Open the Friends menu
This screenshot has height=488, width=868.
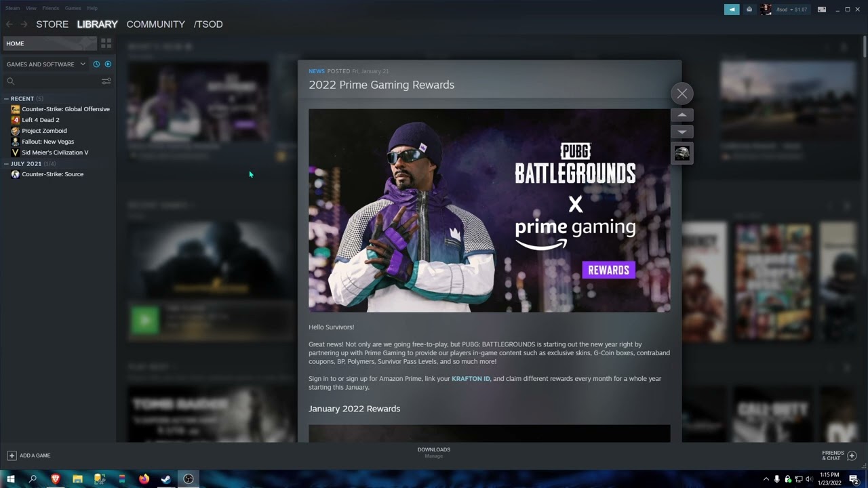[x=50, y=8]
